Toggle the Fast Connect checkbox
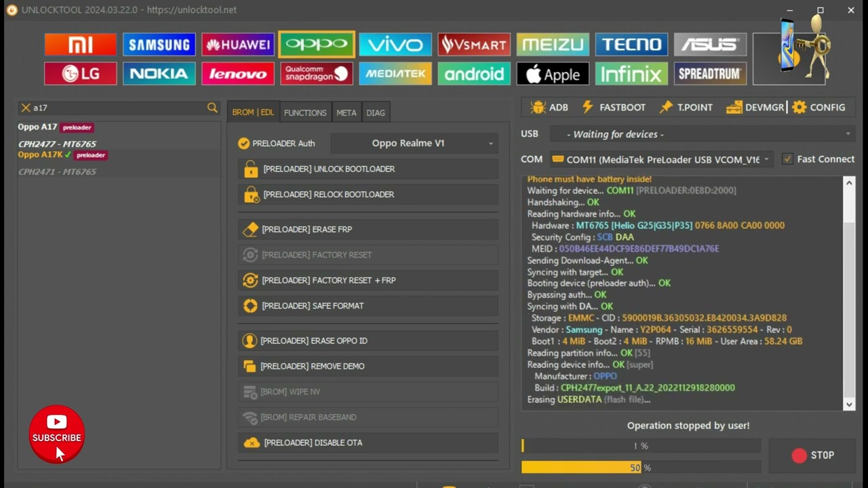Viewport: 868px width, 488px height. [787, 159]
